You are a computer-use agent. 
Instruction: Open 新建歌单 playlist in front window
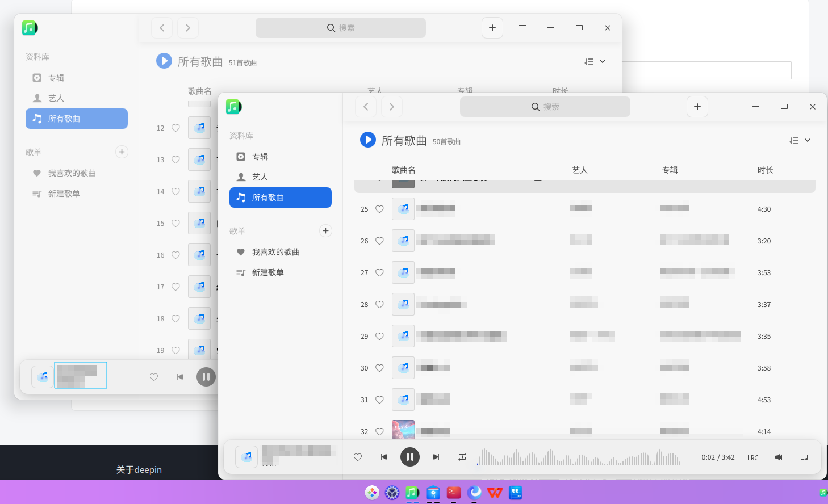281,272
